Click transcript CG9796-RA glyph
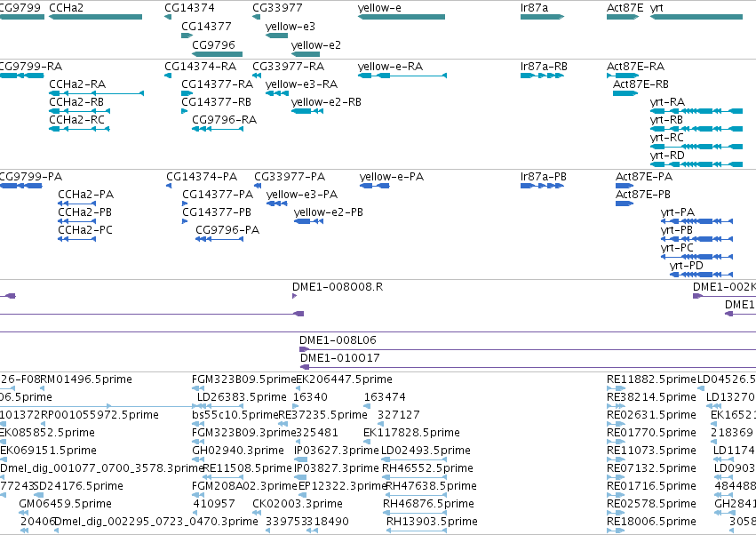 [218, 129]
